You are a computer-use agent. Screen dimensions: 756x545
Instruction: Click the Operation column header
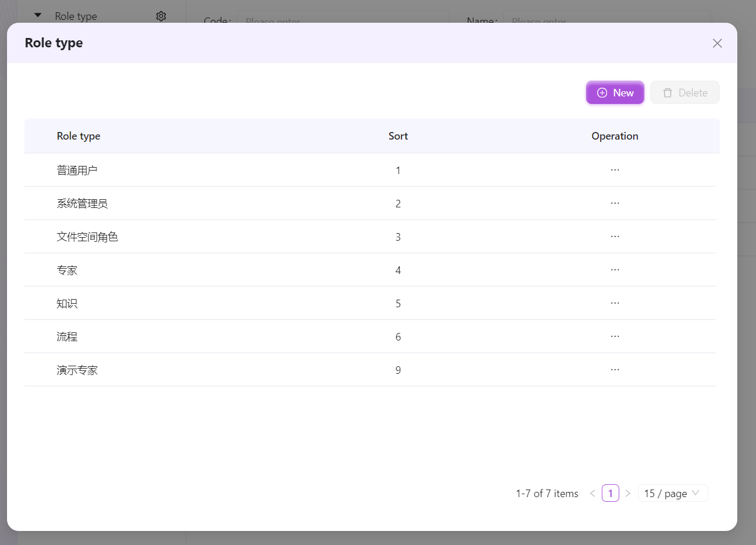coord(615,136)
